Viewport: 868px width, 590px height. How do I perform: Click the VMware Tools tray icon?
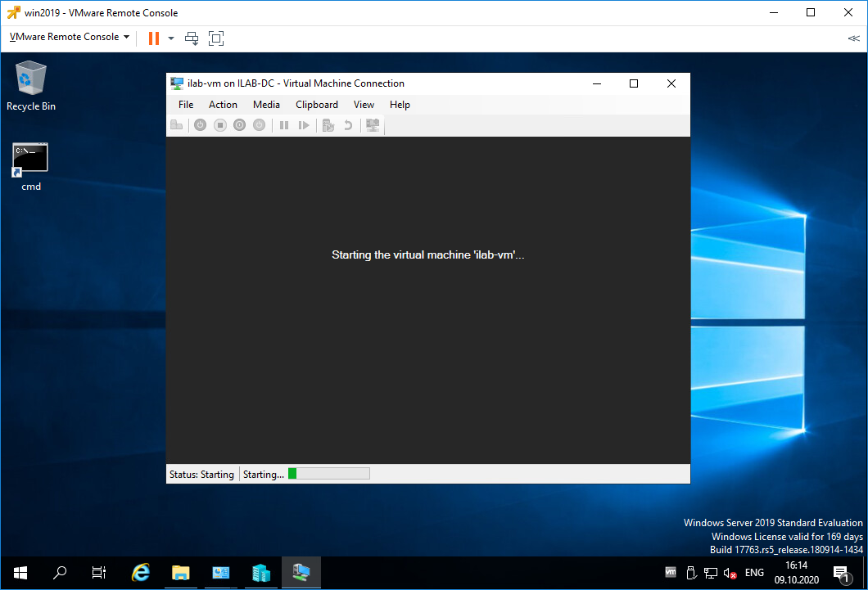pos(671,572)
